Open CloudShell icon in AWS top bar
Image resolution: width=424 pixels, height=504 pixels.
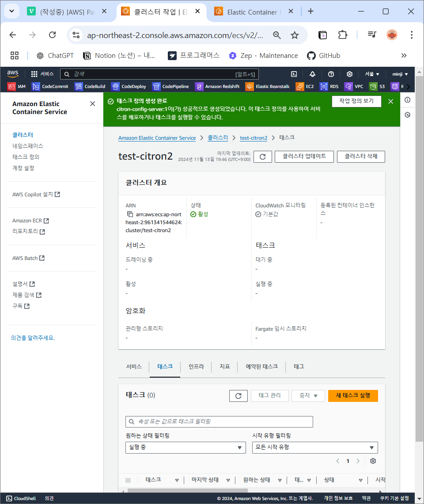(x=294, y=74)
